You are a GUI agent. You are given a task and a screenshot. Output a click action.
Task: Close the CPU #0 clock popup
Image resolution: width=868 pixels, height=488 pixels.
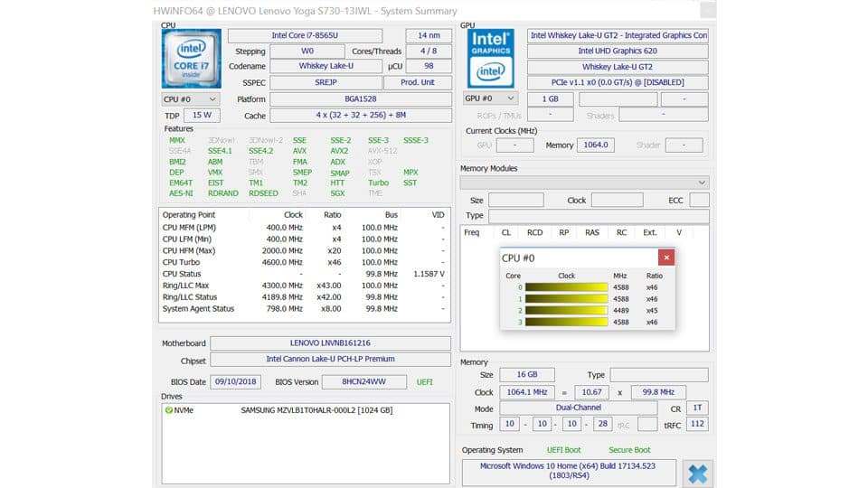point(666,258)
